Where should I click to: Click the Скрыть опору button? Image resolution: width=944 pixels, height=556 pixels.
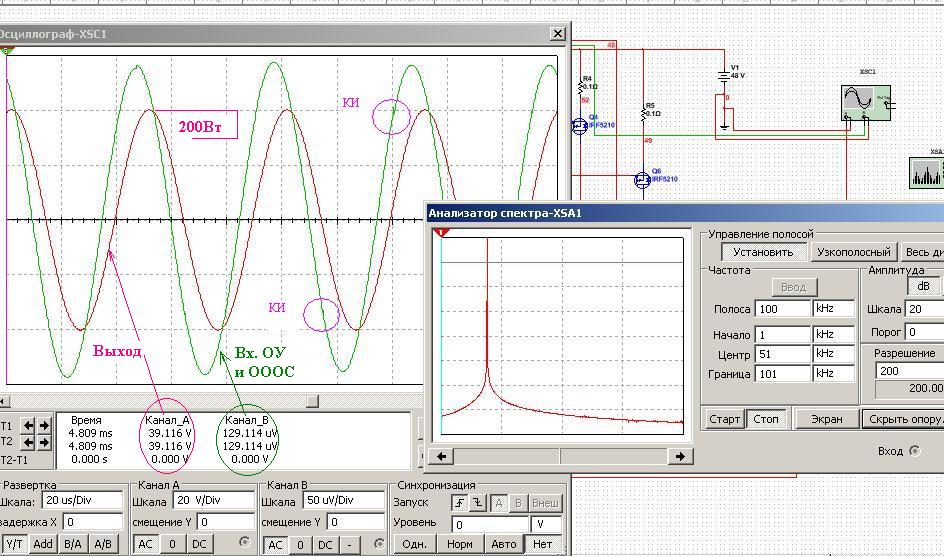903,419
